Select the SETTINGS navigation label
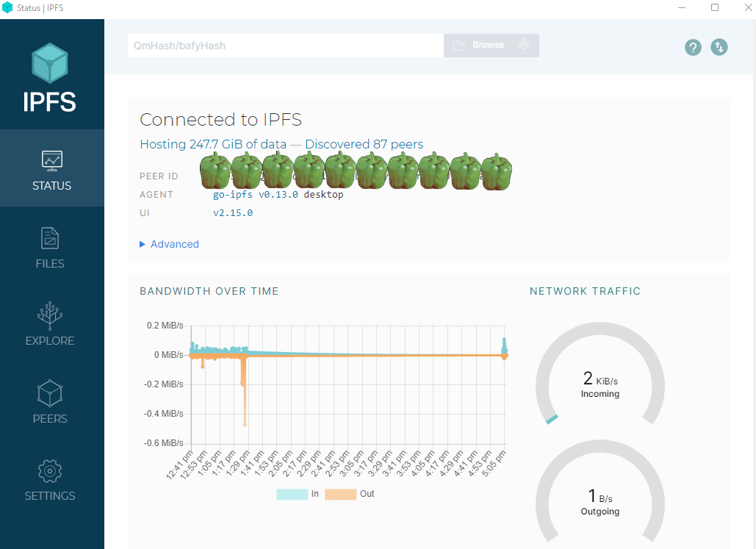This screenshot has width=756, height=549. (50, 495)
